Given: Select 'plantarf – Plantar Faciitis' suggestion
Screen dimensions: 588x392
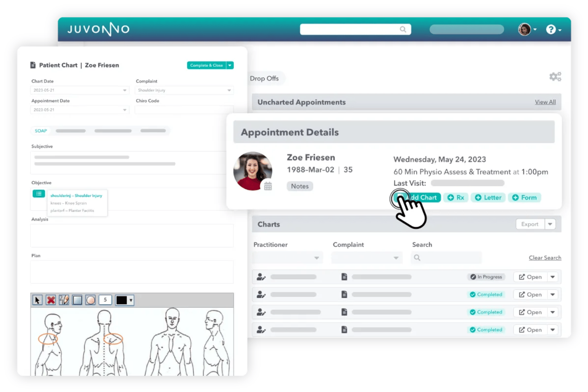Looking at the screenshot, I should tap(72, 210).
